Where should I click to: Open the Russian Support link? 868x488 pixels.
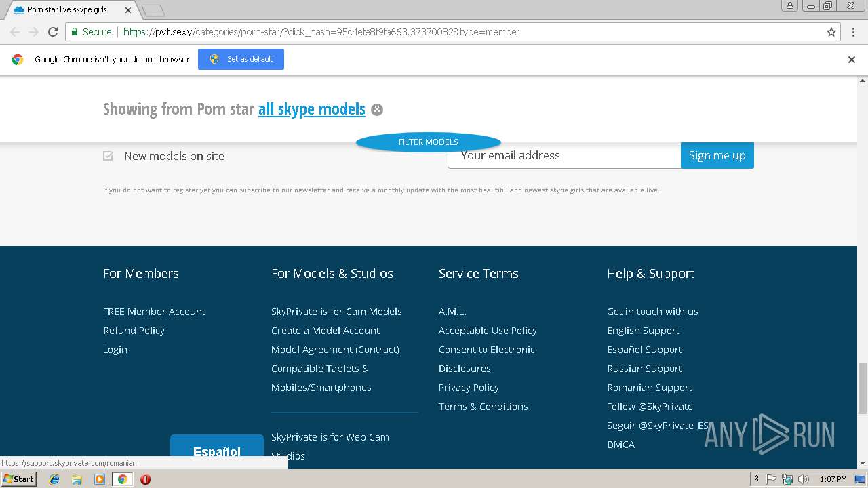(644, 369)
